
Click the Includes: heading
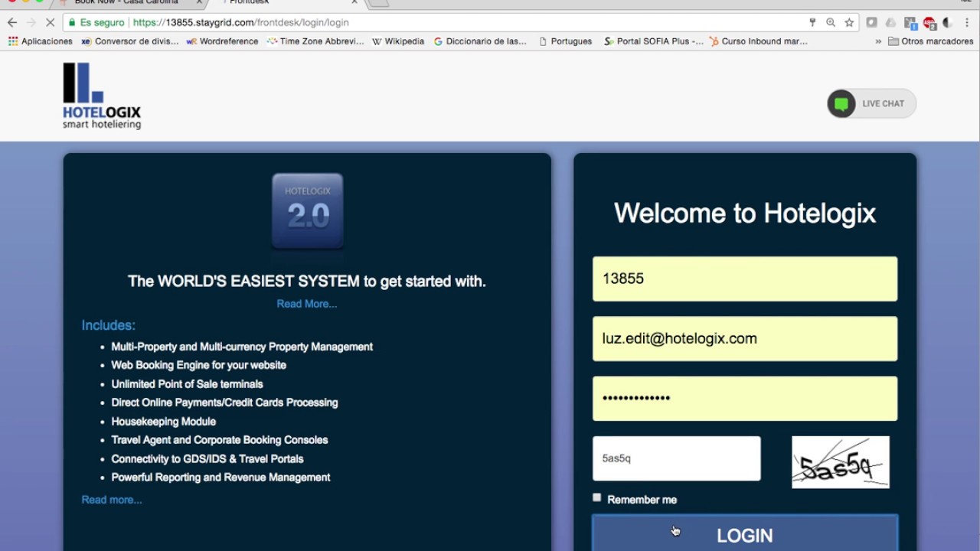tap(109, 325)
